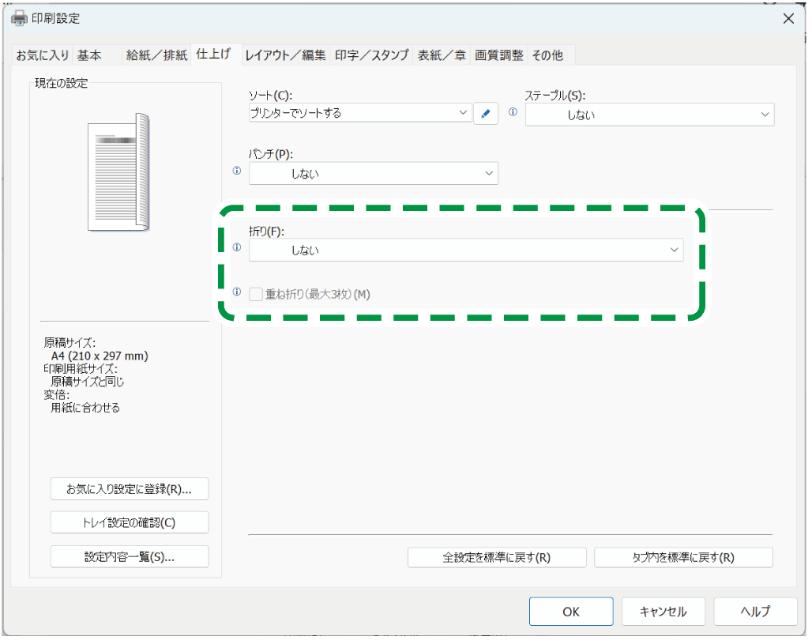Viewport: 812px width, 644px height.
Task: Click the お気に入り設定に登録 button
Action: point(129,488)
